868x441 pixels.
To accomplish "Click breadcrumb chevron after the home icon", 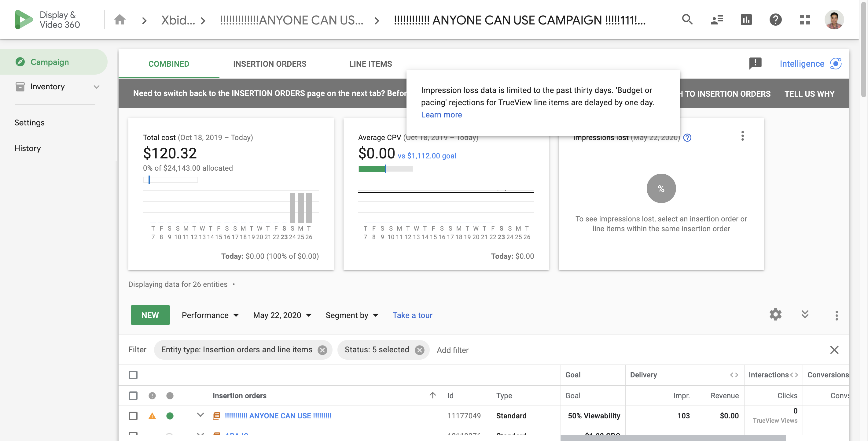I will [144, 20].
